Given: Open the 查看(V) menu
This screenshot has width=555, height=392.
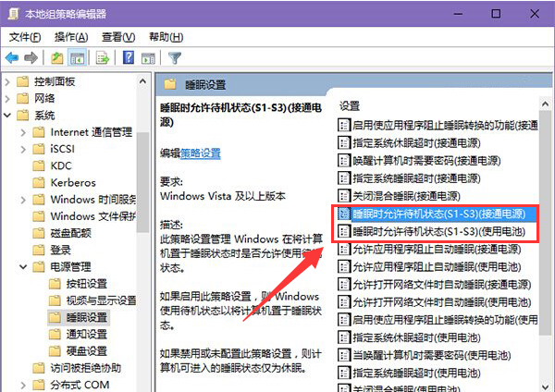Looking at the screenshot, I should [119, 36].
